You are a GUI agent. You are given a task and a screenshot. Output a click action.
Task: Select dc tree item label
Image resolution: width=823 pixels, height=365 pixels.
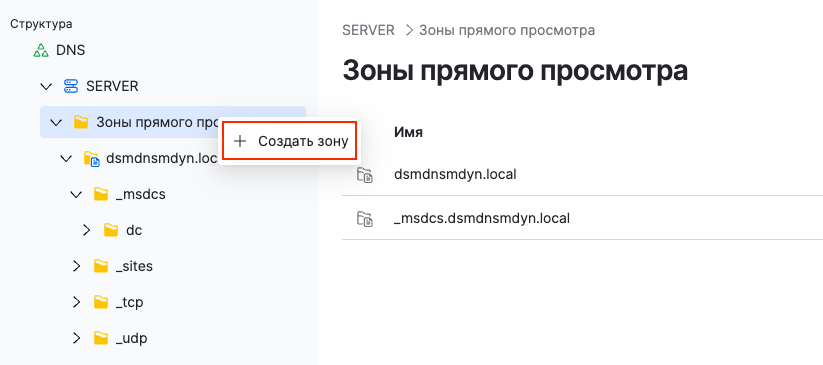click(134, 230)
